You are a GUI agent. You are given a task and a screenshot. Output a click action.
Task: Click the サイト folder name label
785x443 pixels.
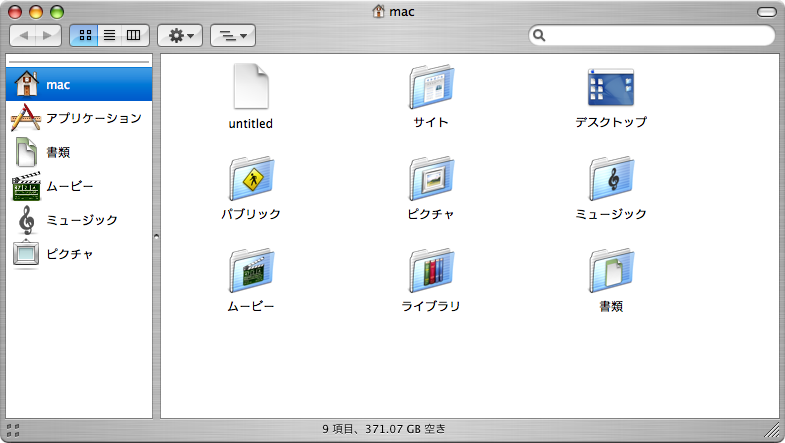431,122
